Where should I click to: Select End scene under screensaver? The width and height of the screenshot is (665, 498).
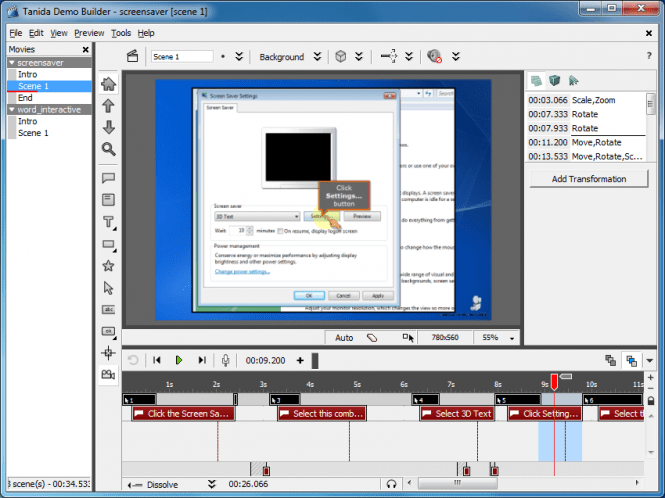coord(49,98)
